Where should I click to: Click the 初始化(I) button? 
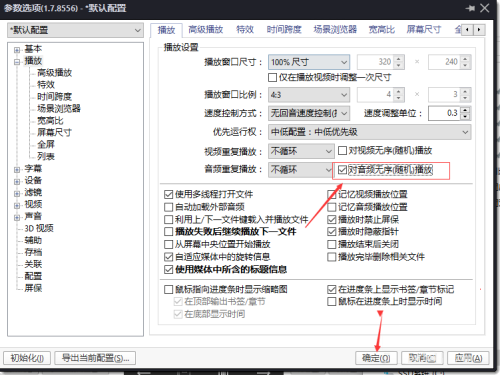[27, 358]
